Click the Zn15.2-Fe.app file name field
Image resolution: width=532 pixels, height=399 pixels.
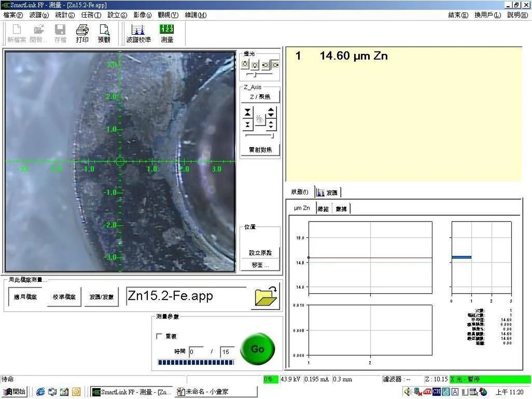pyautogui.click(x=187, y=296)
